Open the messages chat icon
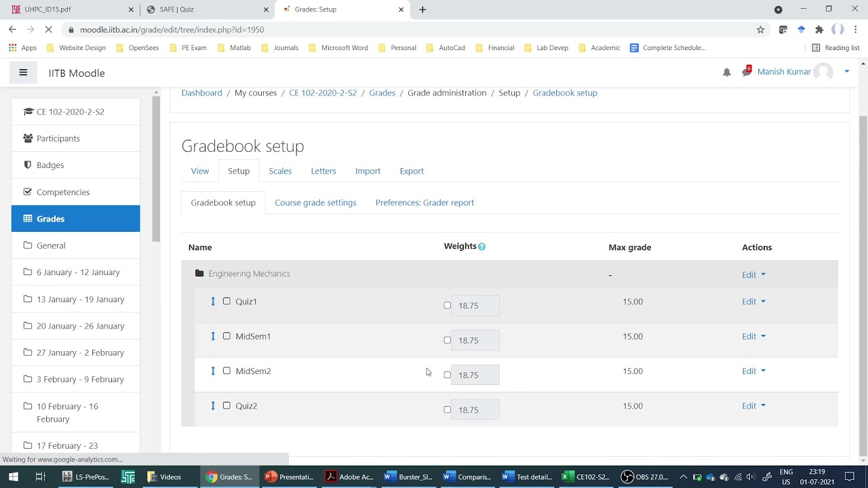This screenshot has width=868, height=488. (x=747, y=72)
